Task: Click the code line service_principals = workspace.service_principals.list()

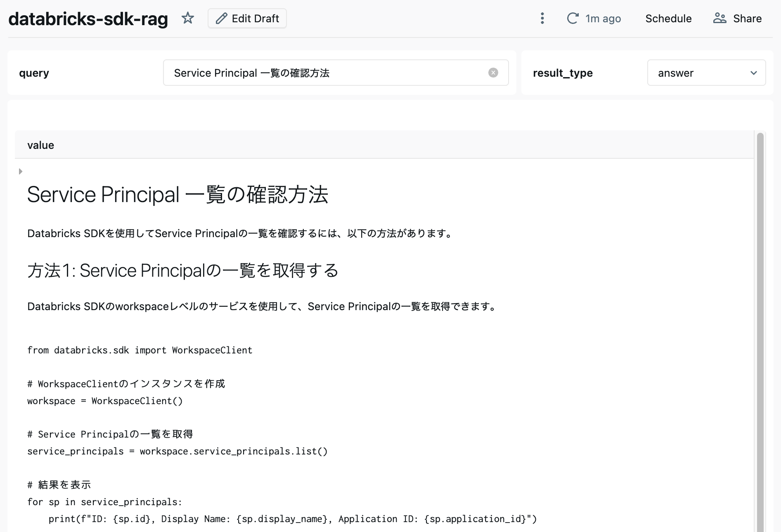Action: [177, 451]
